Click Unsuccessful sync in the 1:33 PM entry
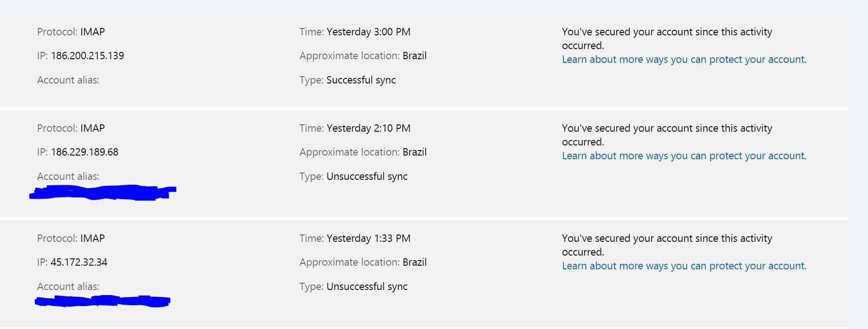 click(x=367, y=287)
